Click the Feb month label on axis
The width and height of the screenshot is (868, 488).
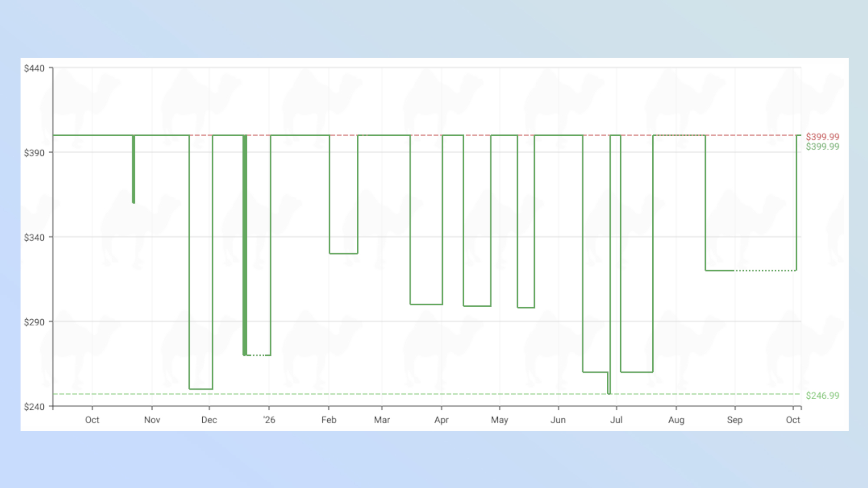point(329,420)
